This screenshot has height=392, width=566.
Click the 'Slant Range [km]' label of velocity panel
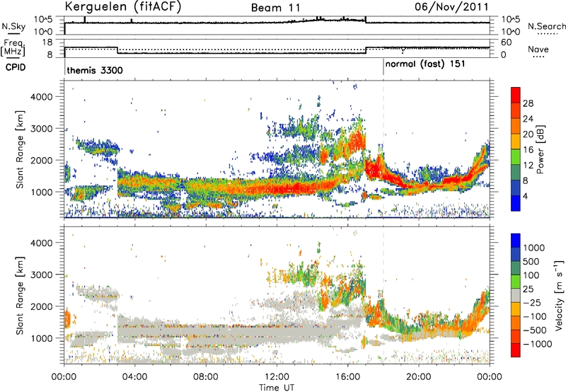tap(20, 296)
